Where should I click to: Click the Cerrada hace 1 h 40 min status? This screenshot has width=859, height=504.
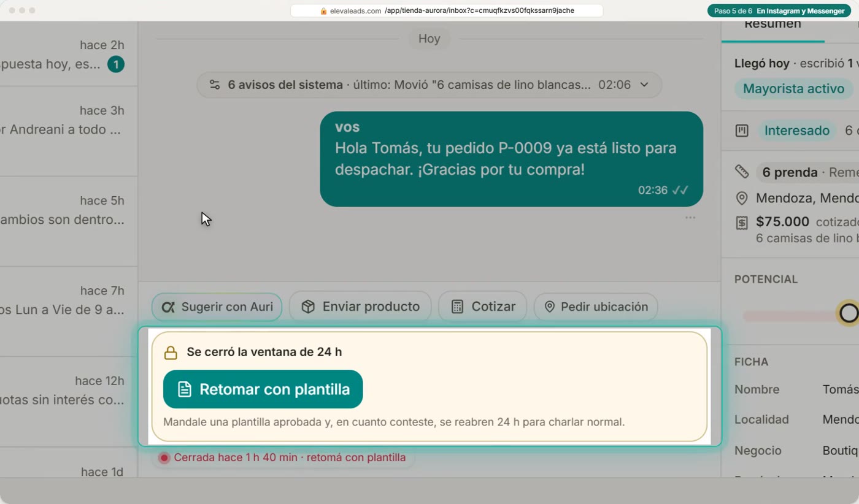pos(283,458)
